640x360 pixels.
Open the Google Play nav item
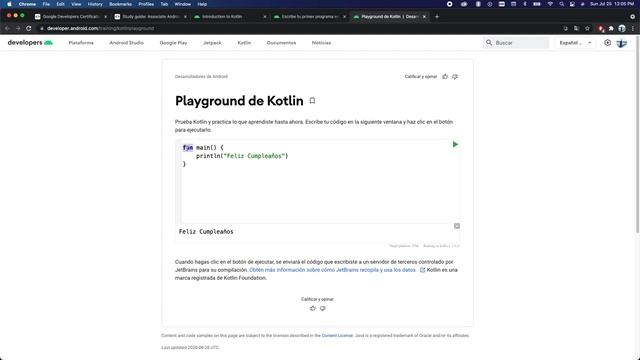click(x=173, y=42)
